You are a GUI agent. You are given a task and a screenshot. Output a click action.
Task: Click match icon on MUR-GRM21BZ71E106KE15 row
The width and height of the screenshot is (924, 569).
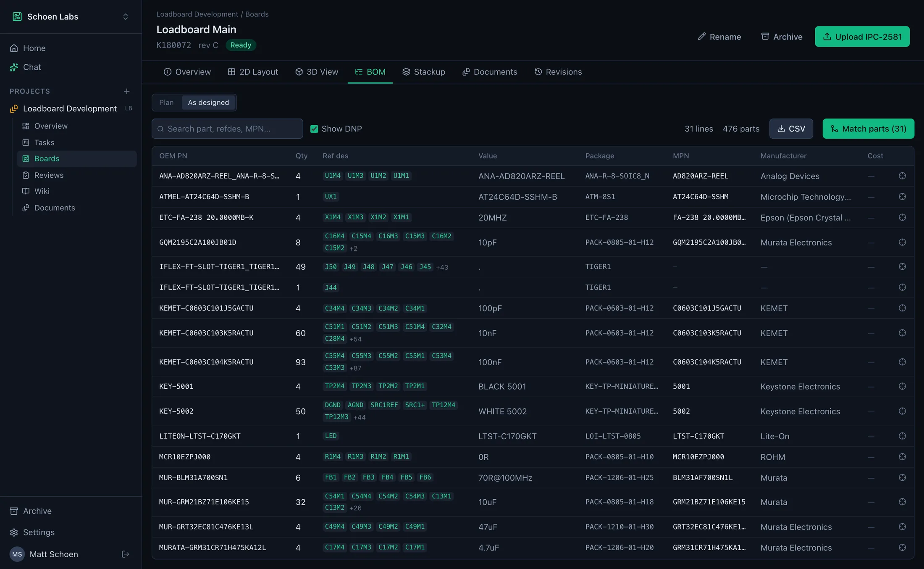902,502
